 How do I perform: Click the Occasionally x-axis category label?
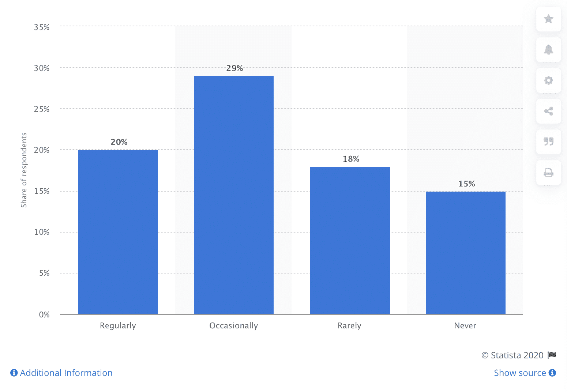[234, 325]
